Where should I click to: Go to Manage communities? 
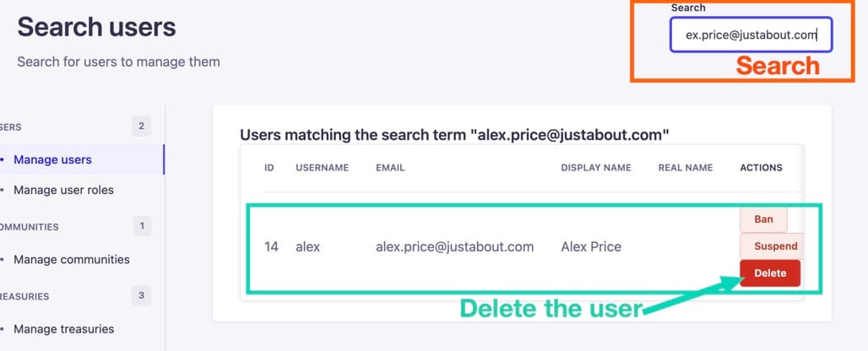click(x=72, y=259)
